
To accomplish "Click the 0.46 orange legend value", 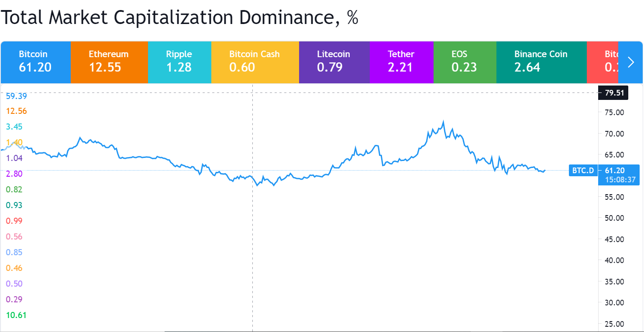I will click(14, 268).
